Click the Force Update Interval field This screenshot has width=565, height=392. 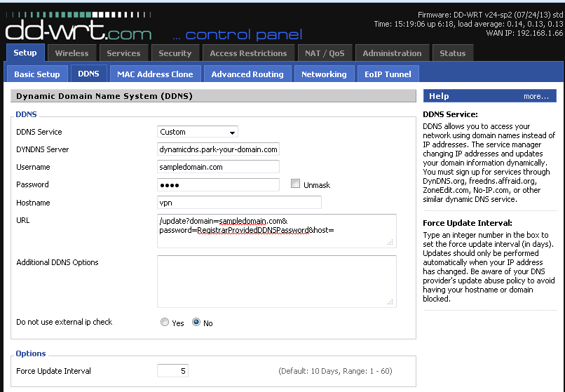coord(172,371)
